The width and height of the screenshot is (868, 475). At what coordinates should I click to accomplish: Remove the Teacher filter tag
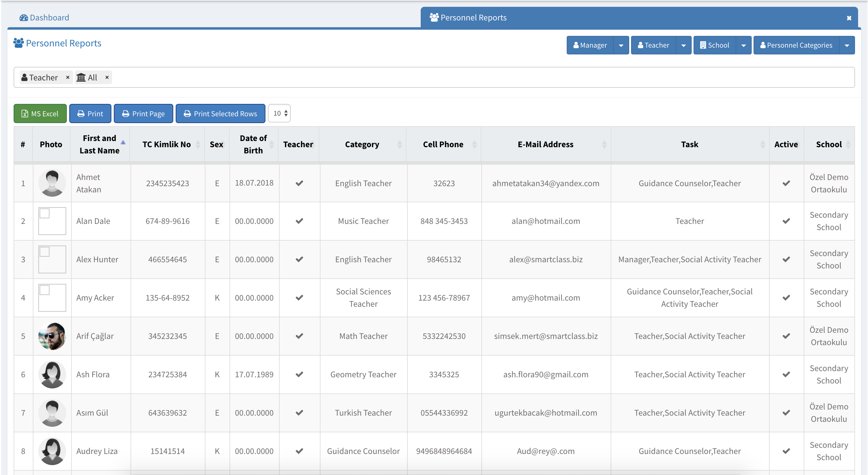pos(68,78)
